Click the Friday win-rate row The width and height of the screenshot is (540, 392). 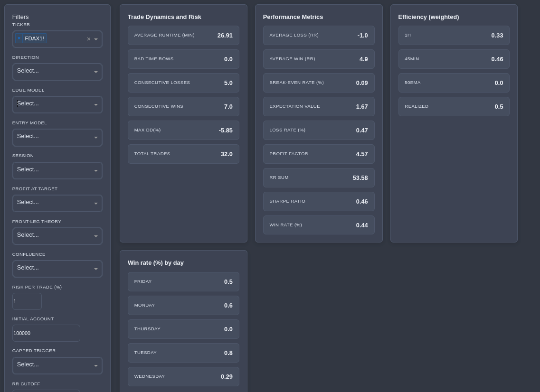[x=183, y=281]
